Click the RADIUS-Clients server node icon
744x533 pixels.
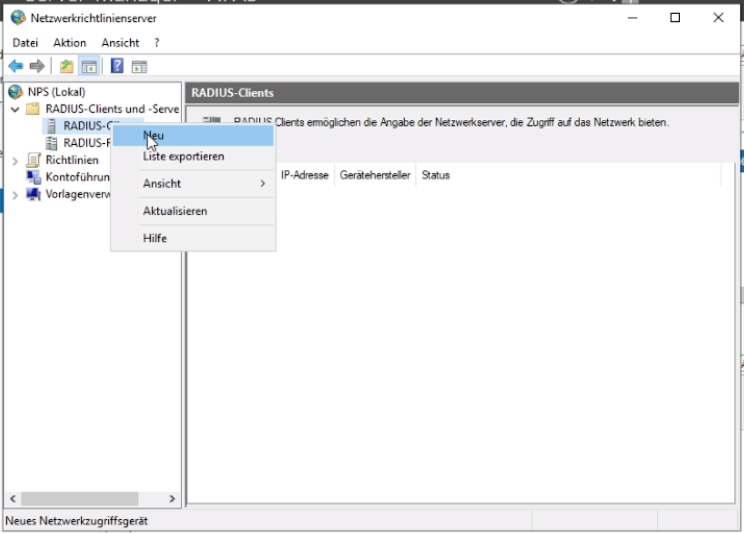[x=51, y=126]
